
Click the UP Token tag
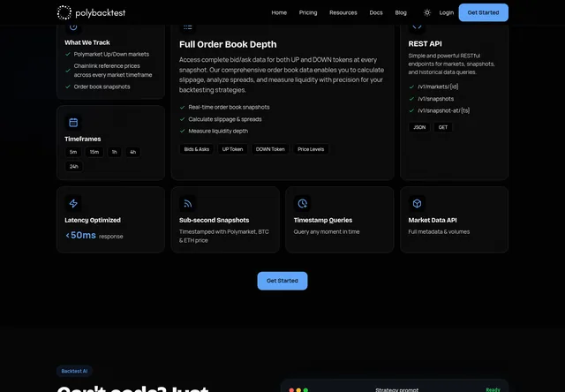point(232,149)
